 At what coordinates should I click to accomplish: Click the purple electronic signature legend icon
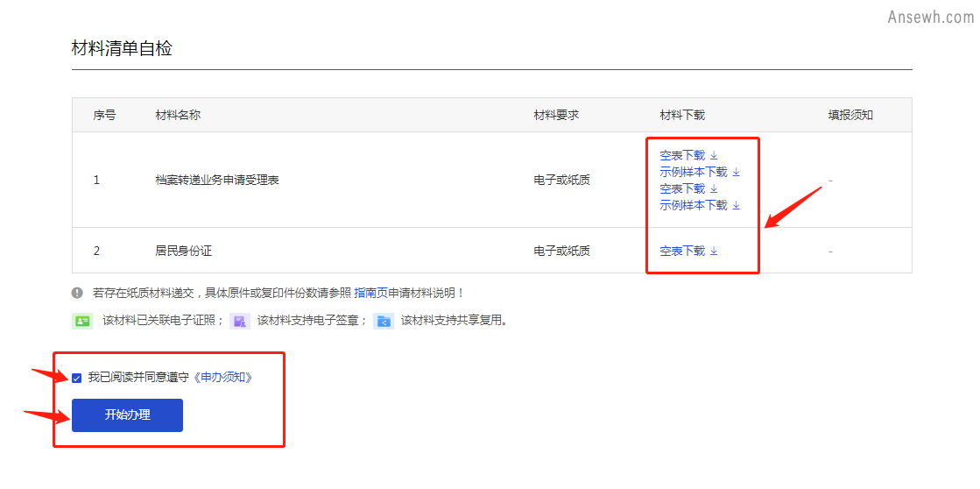click(240, 321)
